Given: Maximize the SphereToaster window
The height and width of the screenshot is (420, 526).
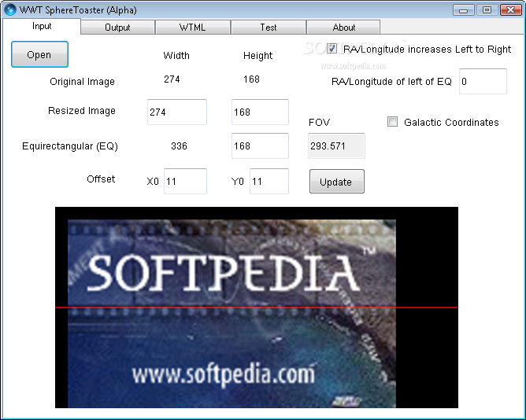Looking at the screenshot, I should [487, 10].
